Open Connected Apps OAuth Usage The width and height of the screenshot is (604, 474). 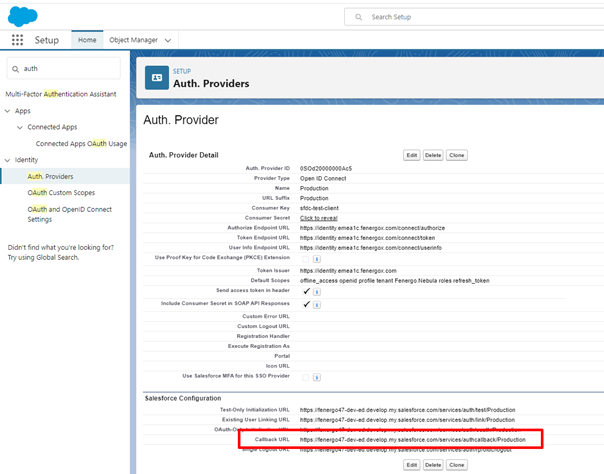coord(81,144)
